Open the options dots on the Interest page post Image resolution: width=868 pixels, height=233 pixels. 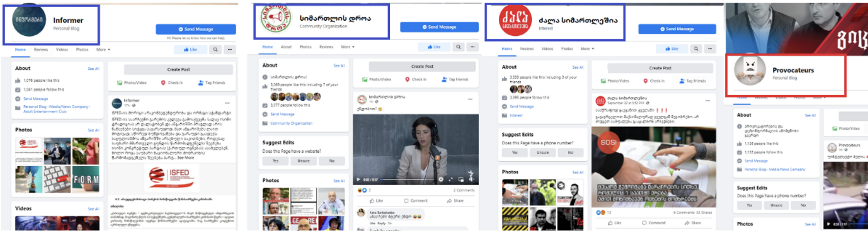708,100
